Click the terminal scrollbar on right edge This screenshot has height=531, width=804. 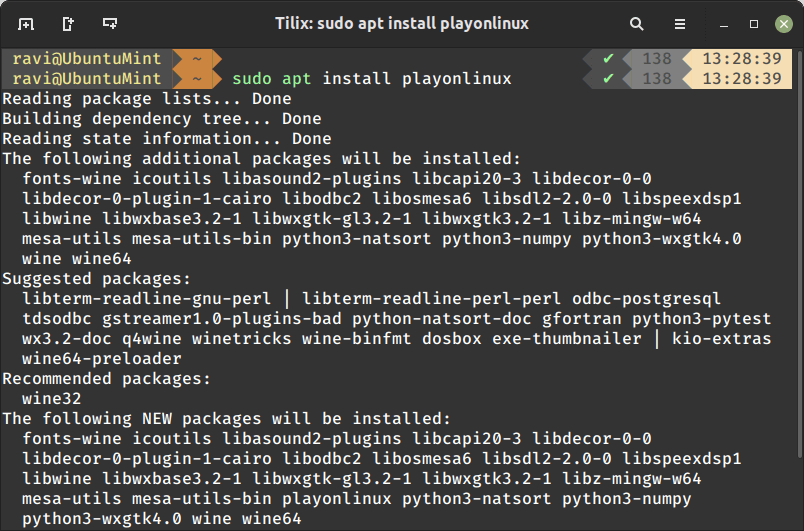click(800, 254)
